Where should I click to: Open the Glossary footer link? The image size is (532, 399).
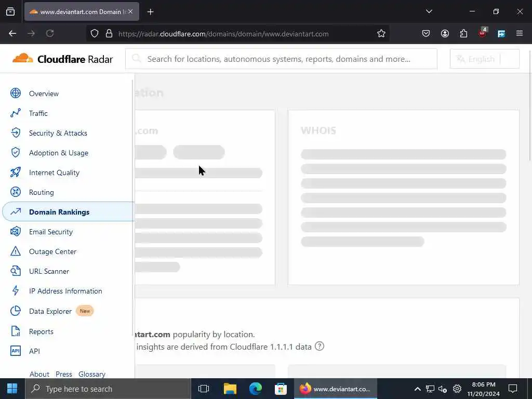pos(91,374)
